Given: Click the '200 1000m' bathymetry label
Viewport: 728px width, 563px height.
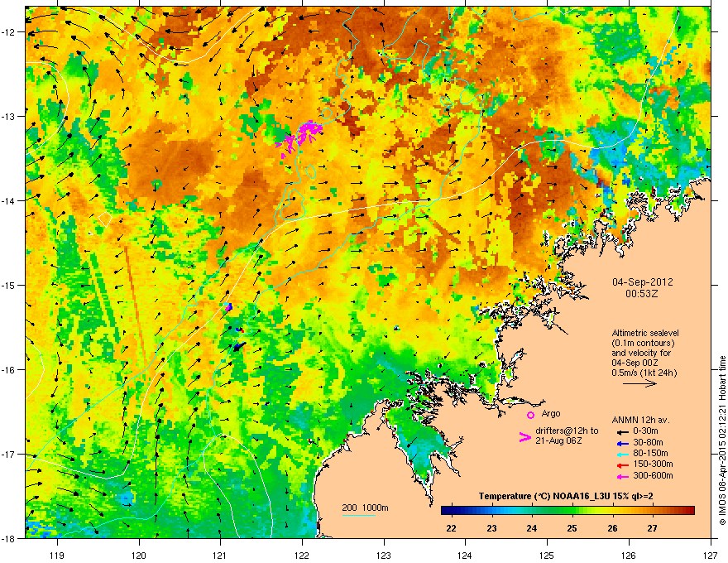Looking at the screenshot, I should coord(365,508).
